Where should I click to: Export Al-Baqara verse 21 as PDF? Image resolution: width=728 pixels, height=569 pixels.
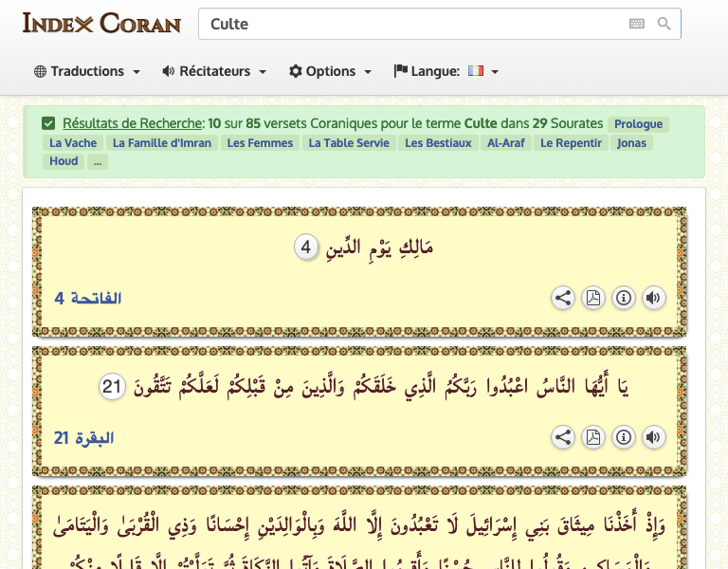[592, 437]
